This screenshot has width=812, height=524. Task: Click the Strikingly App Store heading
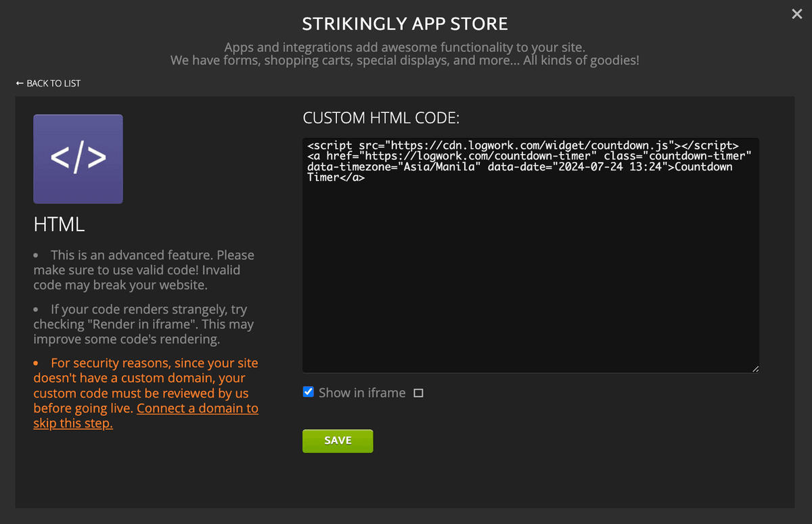(405, 24)
